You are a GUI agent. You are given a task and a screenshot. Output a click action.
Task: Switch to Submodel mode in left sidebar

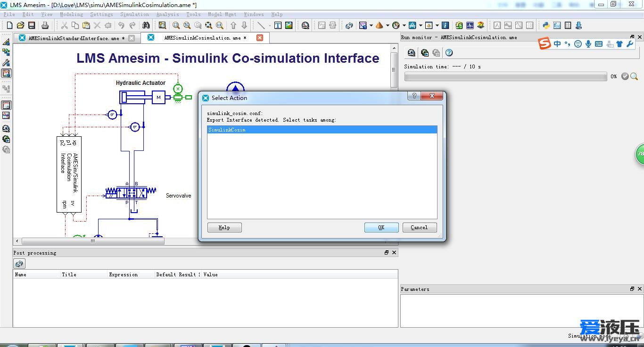pyautogui.click(x=6, y=52)
